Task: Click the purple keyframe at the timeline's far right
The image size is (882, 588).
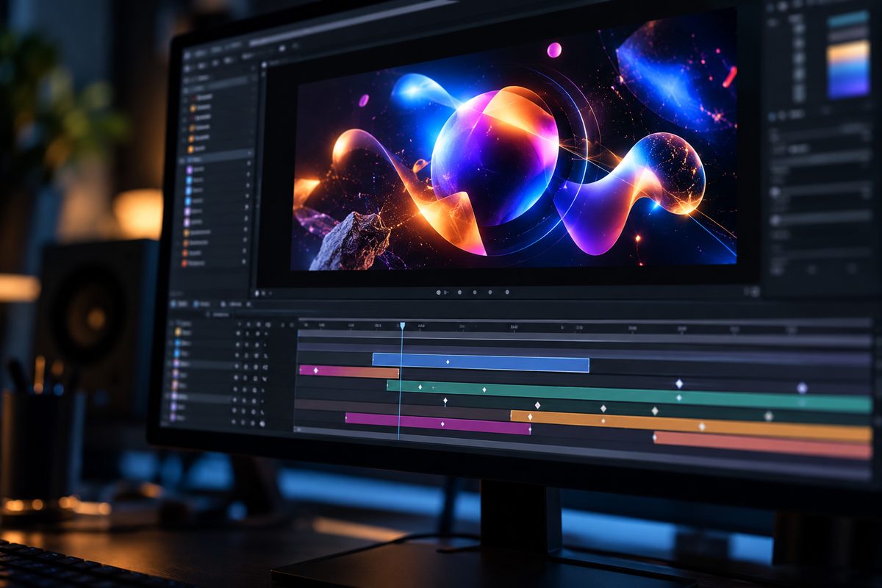Action: (802, 387)
